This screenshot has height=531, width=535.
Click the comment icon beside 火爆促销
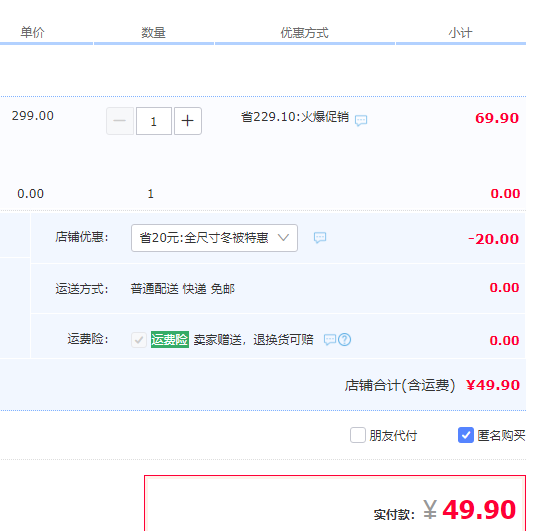[361, 120]
